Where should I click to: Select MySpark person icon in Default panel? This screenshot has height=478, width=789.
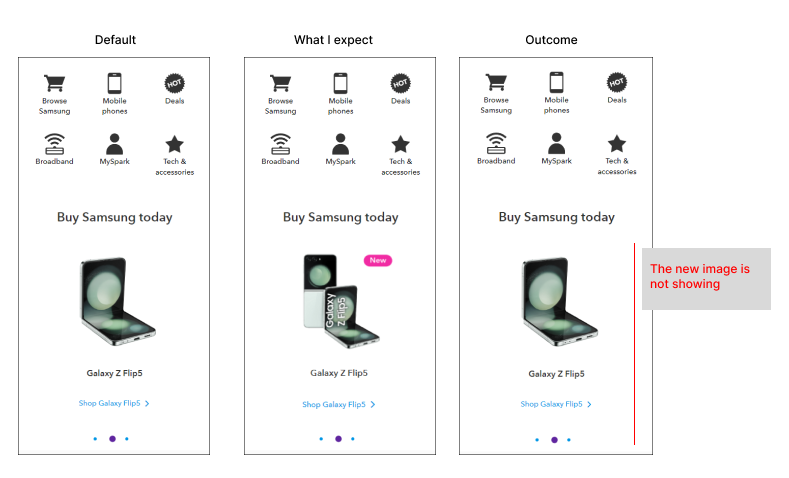click(x=114, y=144)
